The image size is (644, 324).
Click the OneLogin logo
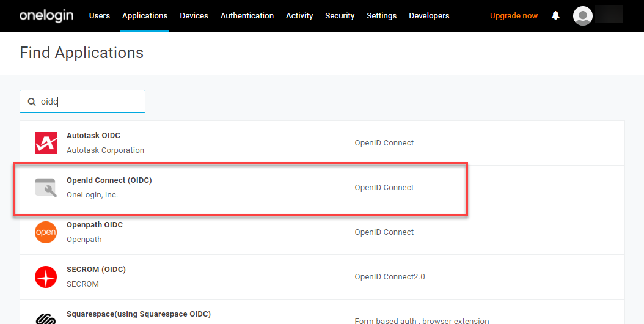(46, 16)
